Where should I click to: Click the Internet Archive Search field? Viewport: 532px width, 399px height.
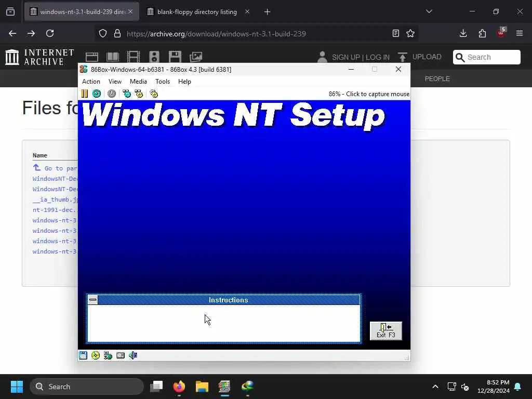(x=486, y=57)
